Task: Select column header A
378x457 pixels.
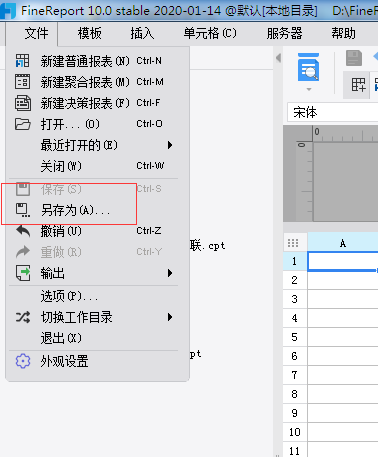Action: pos(343,243)
